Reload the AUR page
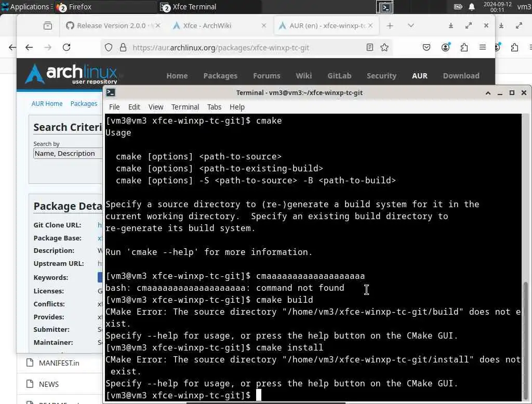The image size is (532, 404). pos(66,47)
